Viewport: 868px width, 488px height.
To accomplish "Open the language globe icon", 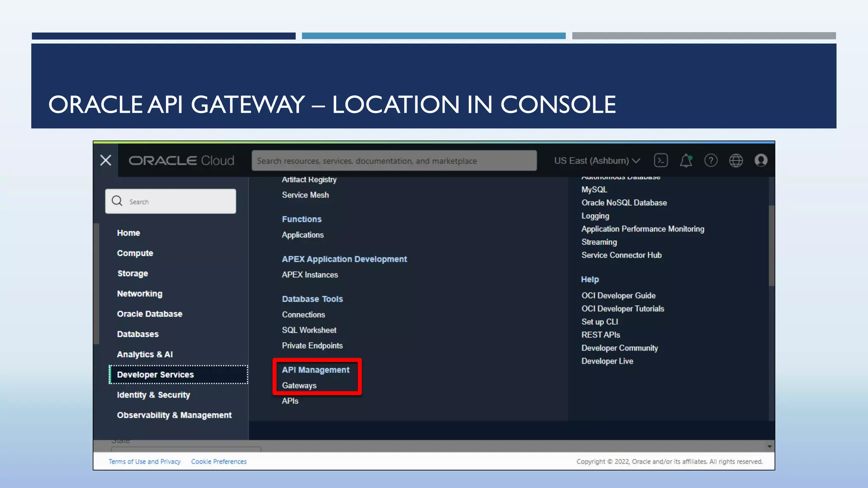I will [736, 161].
